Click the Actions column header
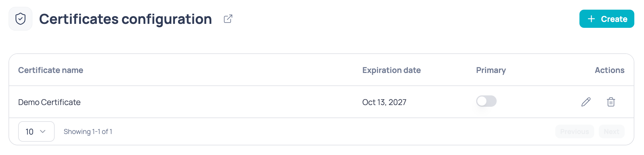This screenshot has height=155, width=644. [610, 70]
